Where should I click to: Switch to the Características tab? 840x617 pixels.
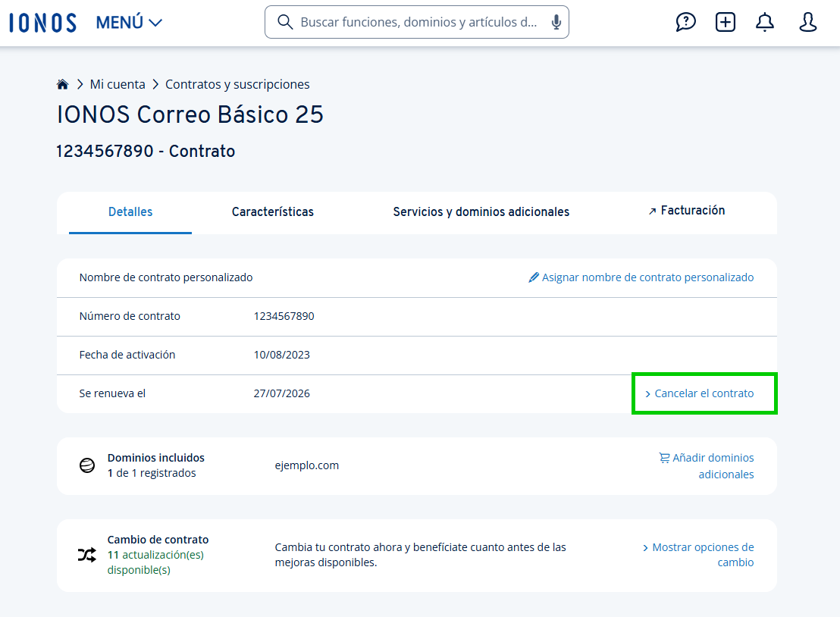tap(273, 212)
